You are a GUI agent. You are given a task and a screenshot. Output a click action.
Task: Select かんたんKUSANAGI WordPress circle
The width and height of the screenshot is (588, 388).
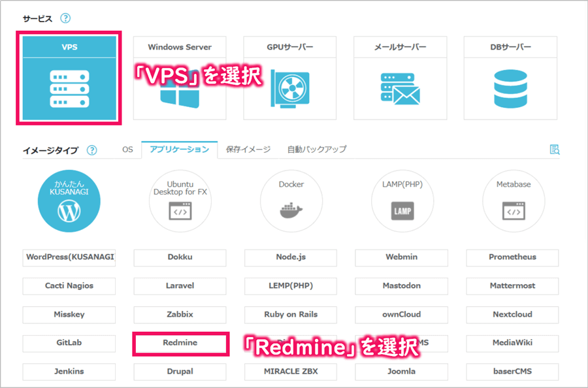click(x=69, y=201)
